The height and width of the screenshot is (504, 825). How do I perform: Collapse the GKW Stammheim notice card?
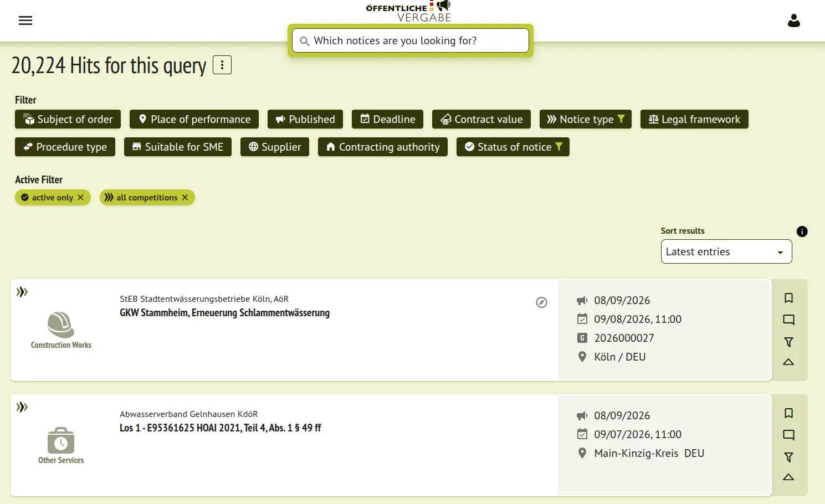click(788, 362)
